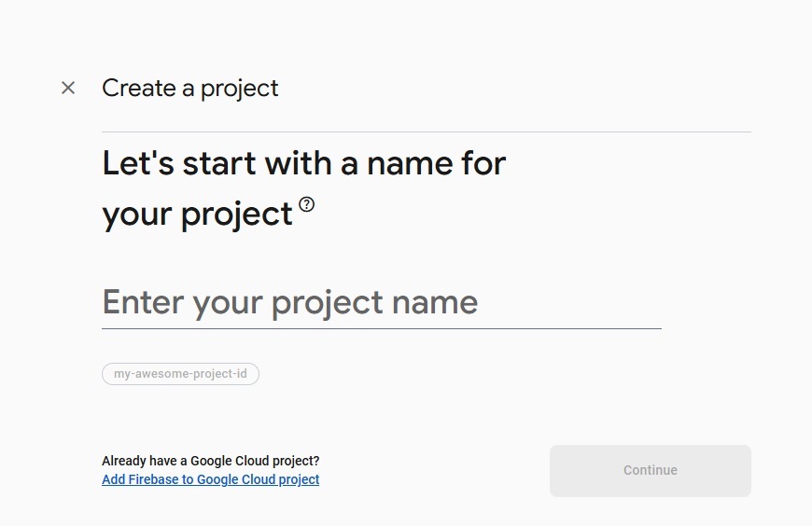The height and width of the screenshot is (526, 812).
Task: Open Add Firebase to Google Cloud project link
Action: point(210,479)
